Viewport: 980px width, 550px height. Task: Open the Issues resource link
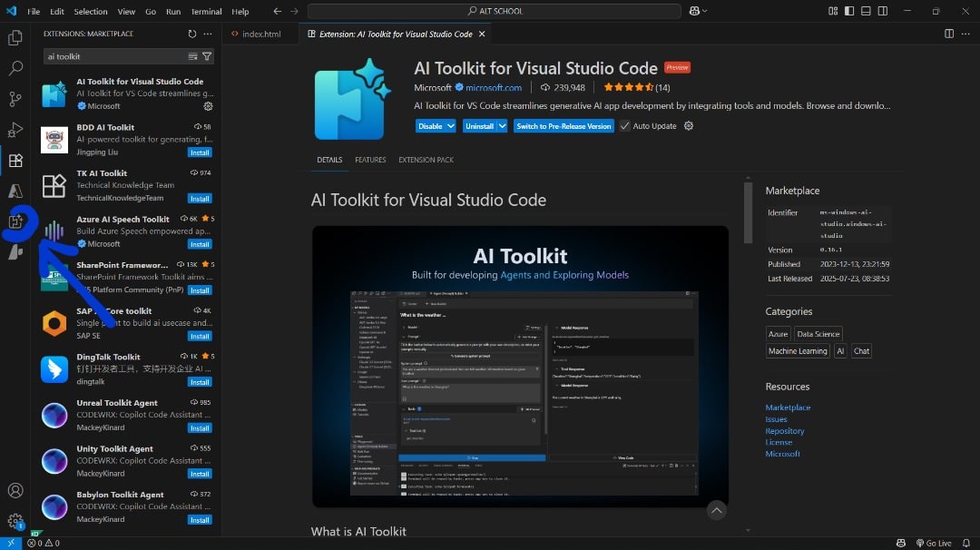tap(776, 419)
